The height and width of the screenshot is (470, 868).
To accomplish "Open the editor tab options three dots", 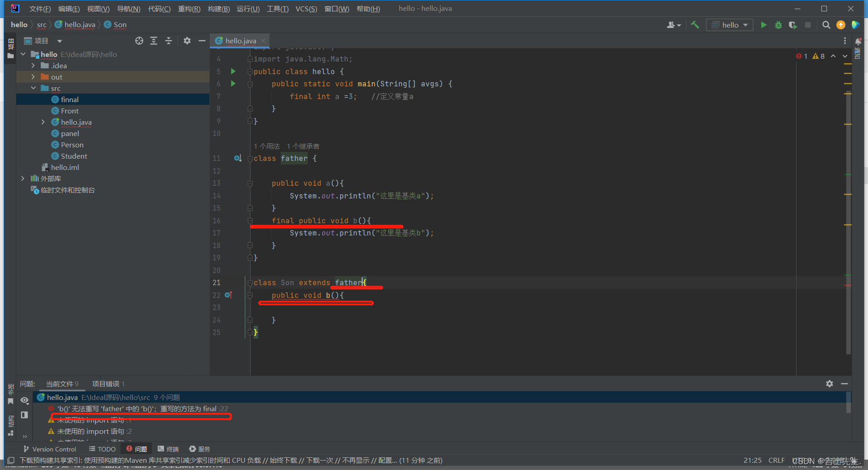I will 844,41.
